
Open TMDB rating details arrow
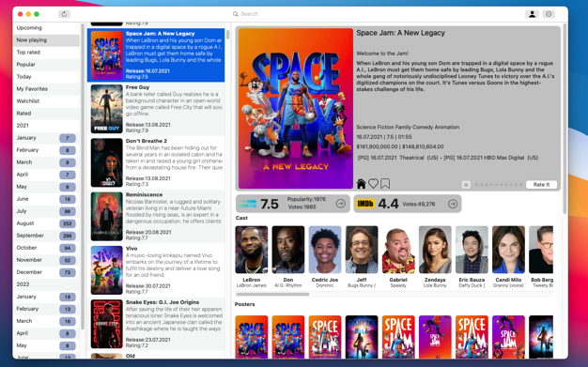click(x=341, y=204)
